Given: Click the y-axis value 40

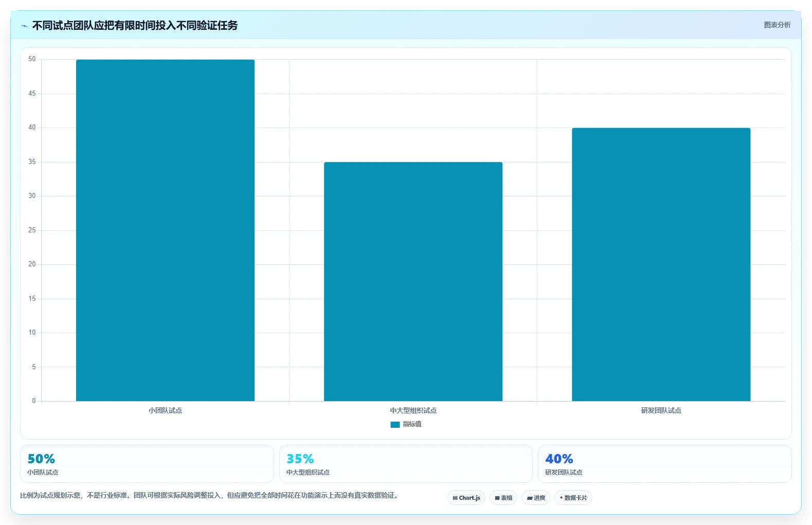Looking at the screenshot, I should pos(32,128).
